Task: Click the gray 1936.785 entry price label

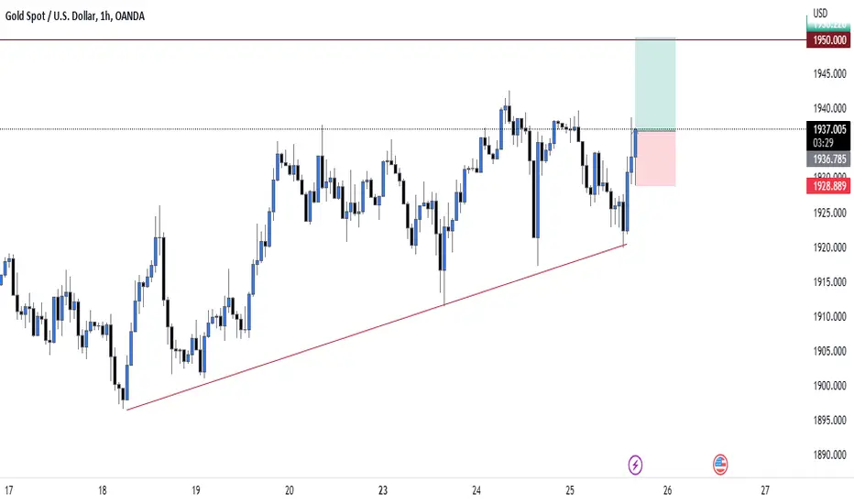Action: point(828,159)
